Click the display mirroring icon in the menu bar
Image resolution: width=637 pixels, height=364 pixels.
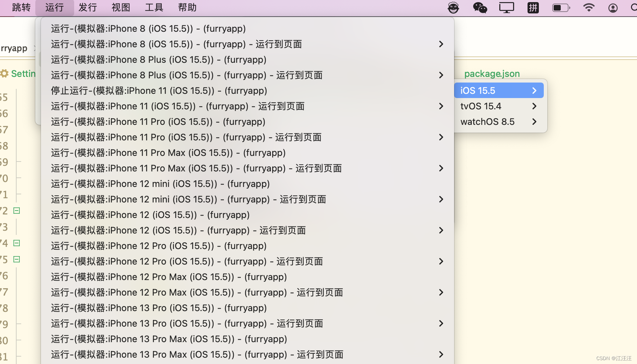coord(506,7)
